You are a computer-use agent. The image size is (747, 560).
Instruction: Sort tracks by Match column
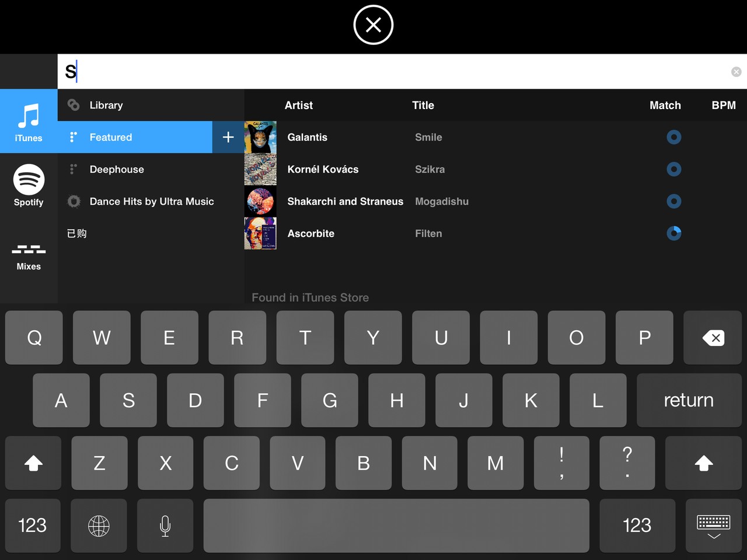665,105
